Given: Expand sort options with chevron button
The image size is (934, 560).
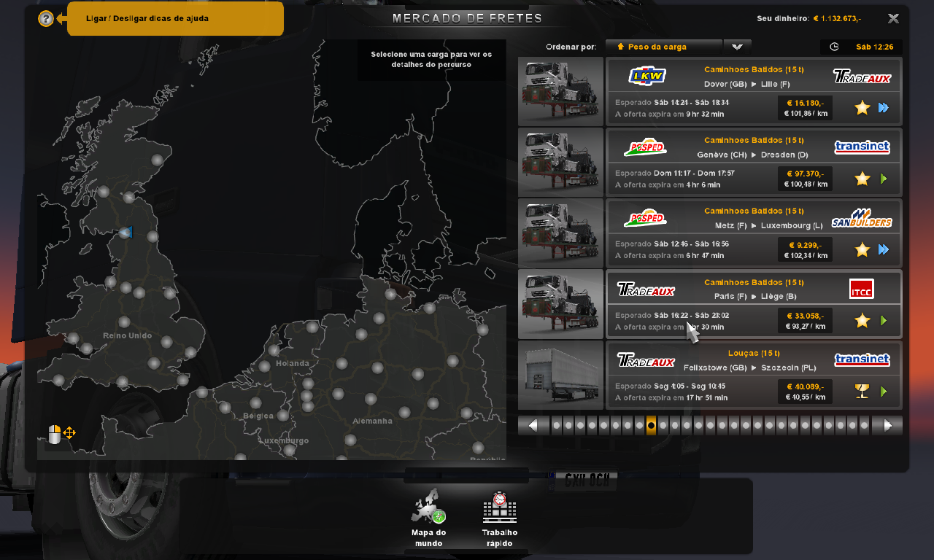Looking at the screenshot, I should [x=737, y=47].
